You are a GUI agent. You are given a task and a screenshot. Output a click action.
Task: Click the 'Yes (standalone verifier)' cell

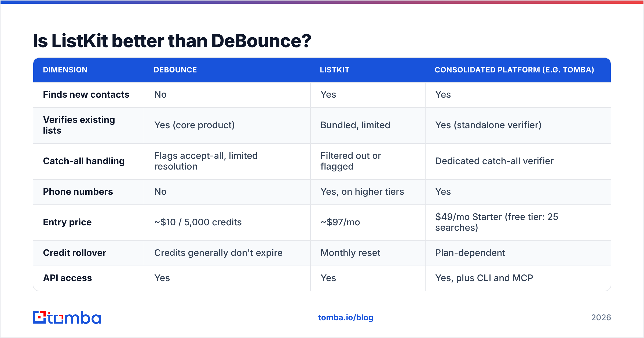[488, 125]
